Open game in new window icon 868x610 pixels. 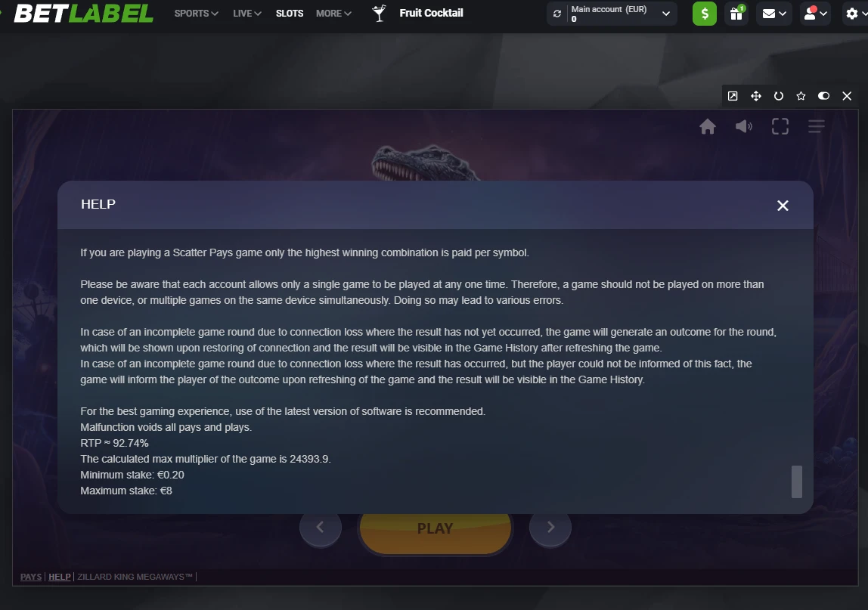click(733, 96)
